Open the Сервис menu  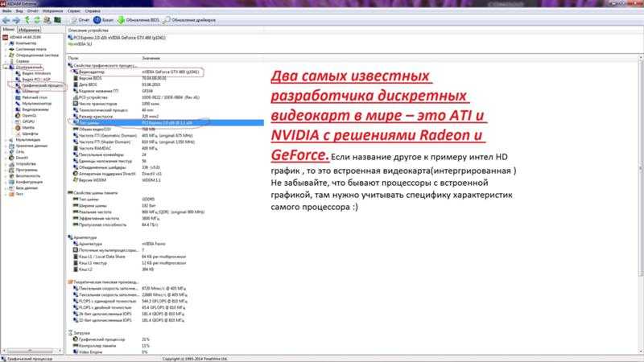74,11
